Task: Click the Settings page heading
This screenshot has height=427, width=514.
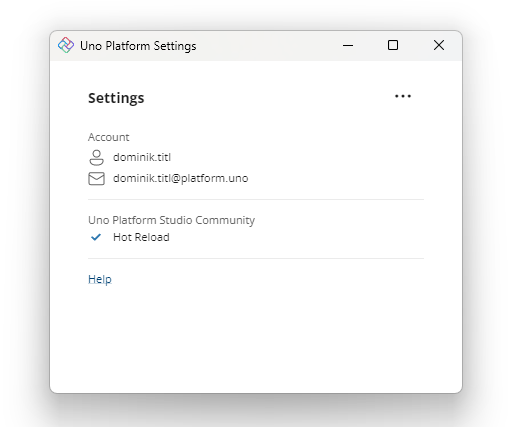Action: [116, 98]
